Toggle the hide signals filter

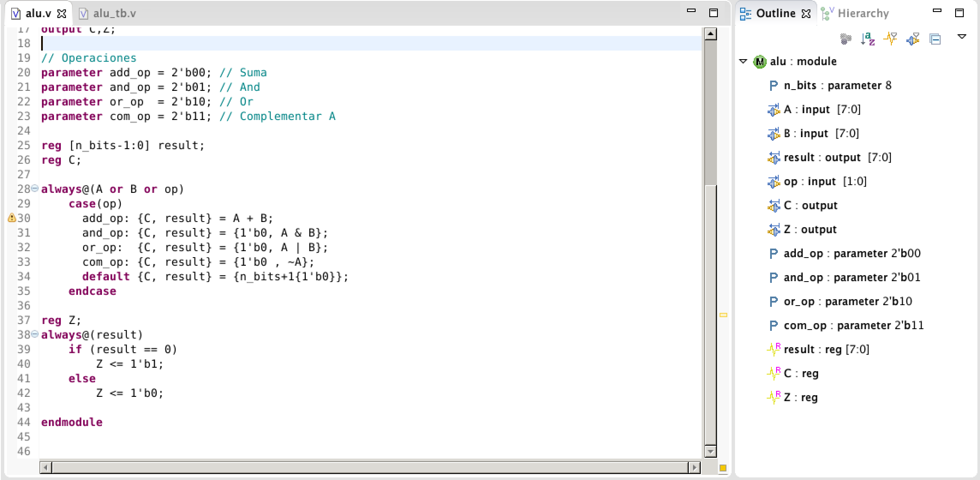pyautogui.click(x=890, y=39)
